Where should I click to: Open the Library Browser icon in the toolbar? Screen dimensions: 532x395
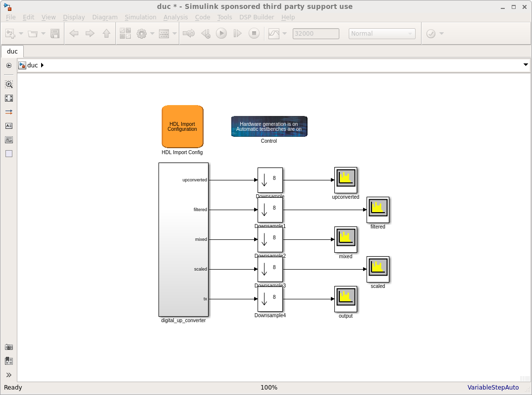coord(125,34)
